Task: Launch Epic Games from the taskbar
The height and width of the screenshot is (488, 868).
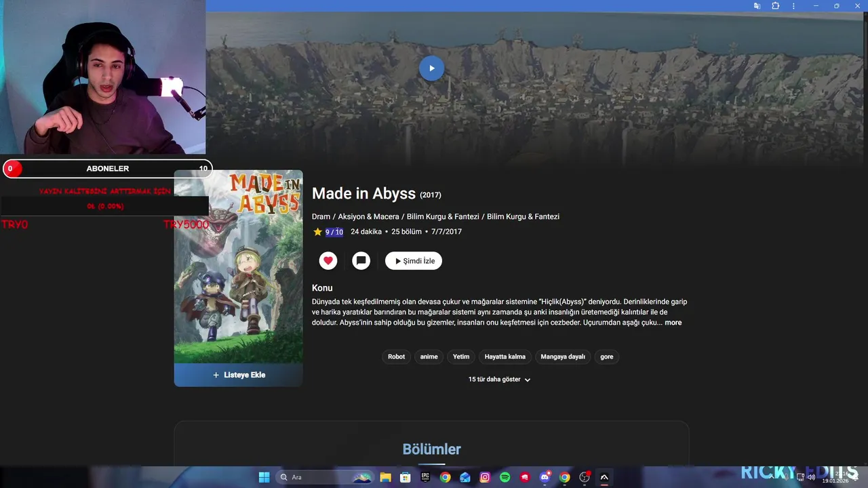Action: click(425, 477)
